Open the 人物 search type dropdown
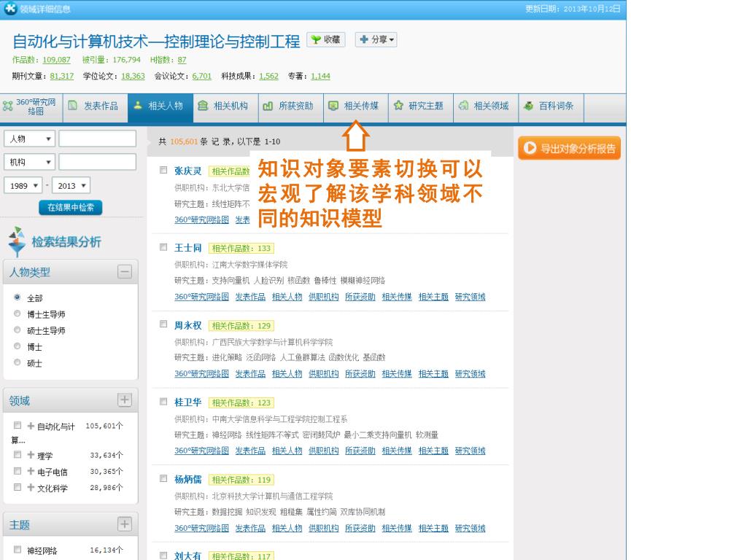 [x=29, y=139]
